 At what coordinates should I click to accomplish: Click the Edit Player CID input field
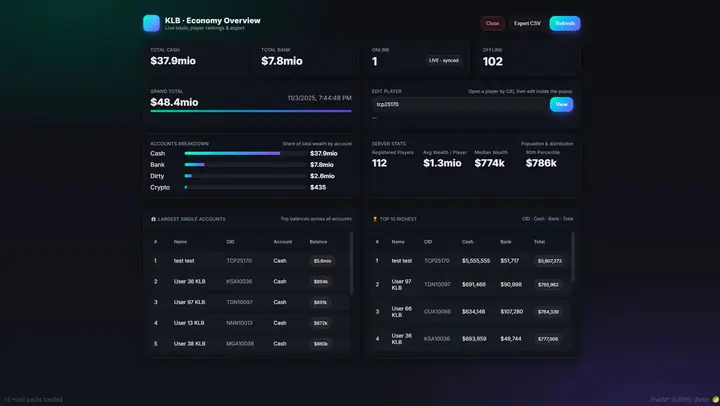click(x=459, y=104)
